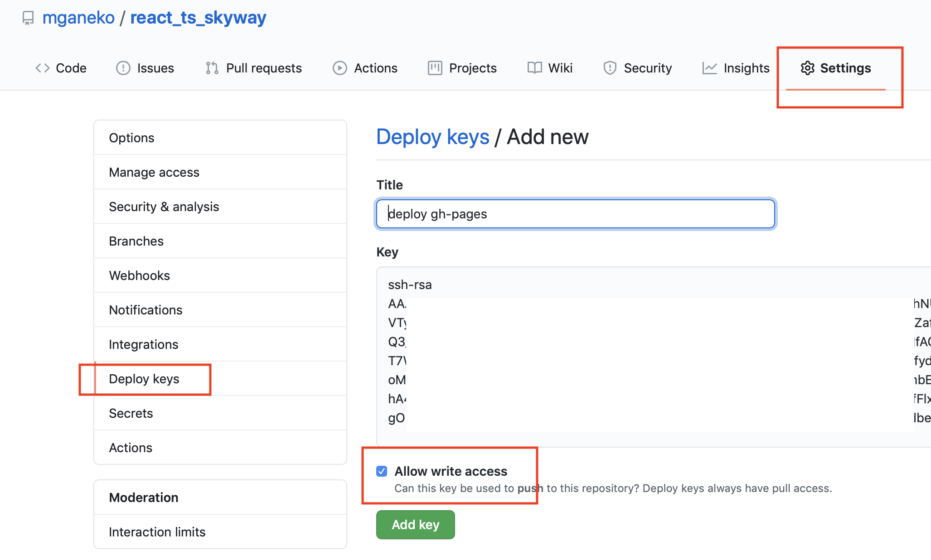Uncheck the Allow write access checkbox
931x560 pixels.
pyautogui.click(x=382, y=471)
